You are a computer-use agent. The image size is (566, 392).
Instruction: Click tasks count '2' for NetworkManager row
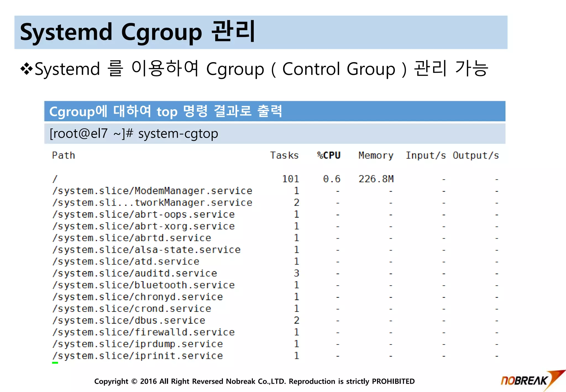tap(297, 203)
